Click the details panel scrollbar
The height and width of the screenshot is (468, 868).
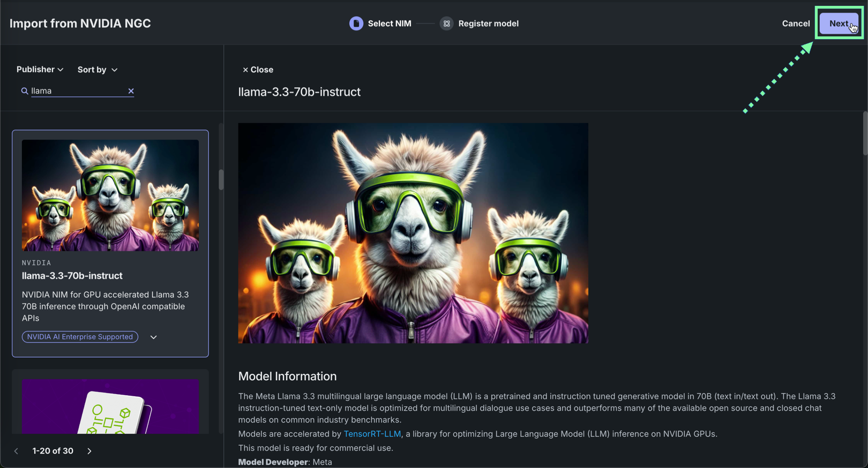tap(865, 133)
